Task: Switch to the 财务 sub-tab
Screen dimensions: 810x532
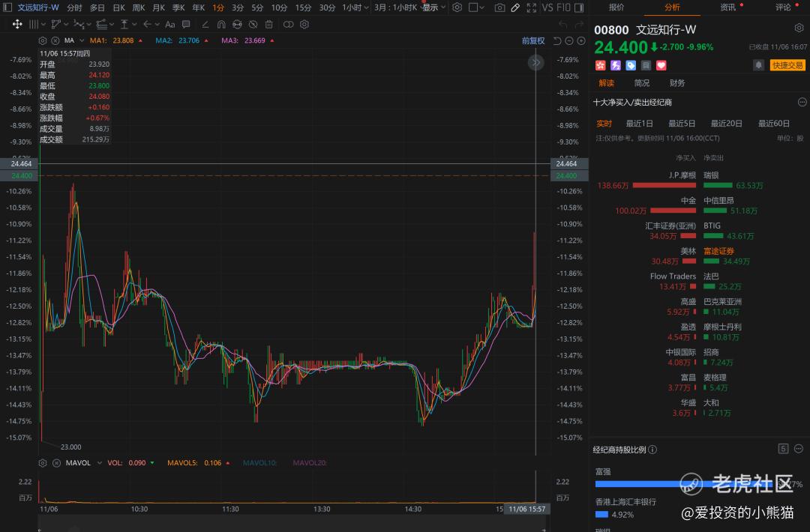Action: click(676, 83)
